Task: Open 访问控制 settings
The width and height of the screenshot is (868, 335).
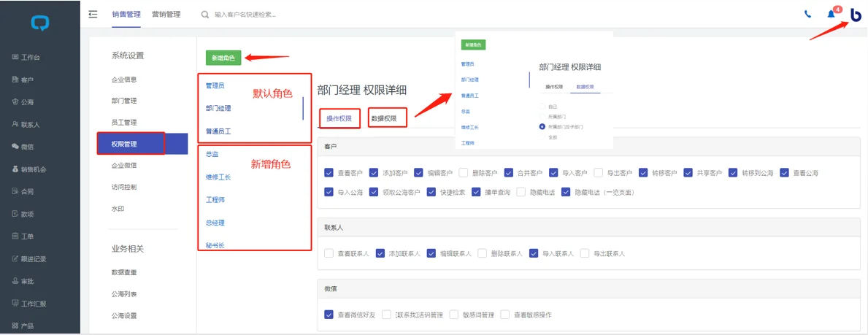Action: click(x=124, y=187)
